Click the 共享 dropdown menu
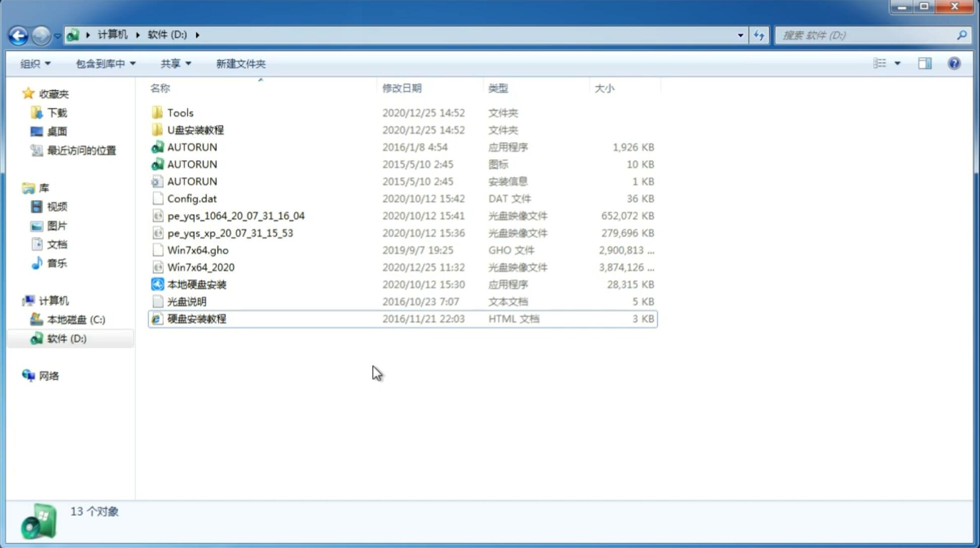 click(175, 63)
